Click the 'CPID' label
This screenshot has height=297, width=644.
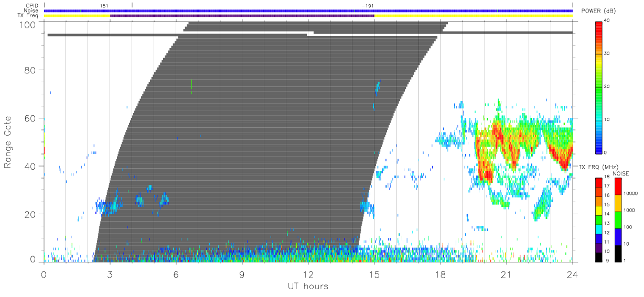coord(33,6)
